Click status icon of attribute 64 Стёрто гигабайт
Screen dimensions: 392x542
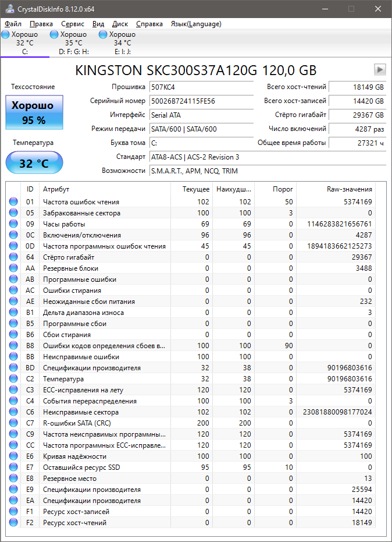pyautogui.click(x=13, y=257)
